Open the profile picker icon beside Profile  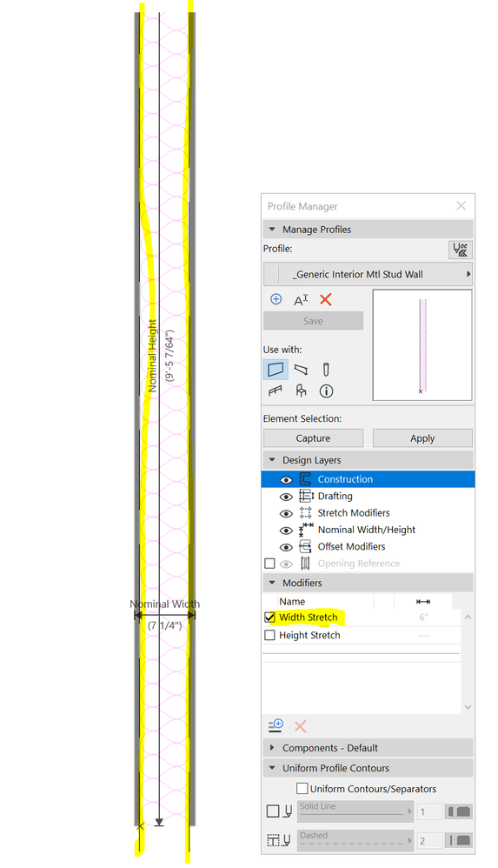[461, 250]
